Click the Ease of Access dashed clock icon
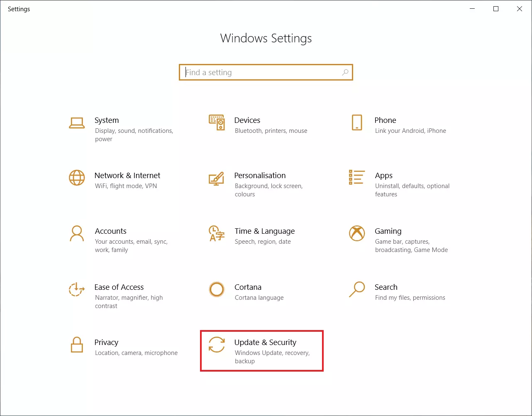Image resolution: width=532 pixels, height=416 pixels. pos(77,289)
